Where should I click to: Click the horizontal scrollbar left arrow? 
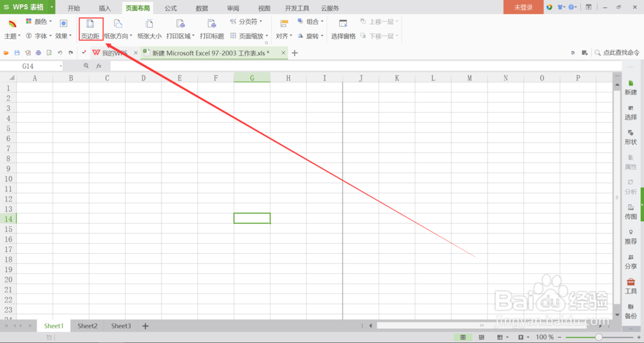tap(370, 326)
